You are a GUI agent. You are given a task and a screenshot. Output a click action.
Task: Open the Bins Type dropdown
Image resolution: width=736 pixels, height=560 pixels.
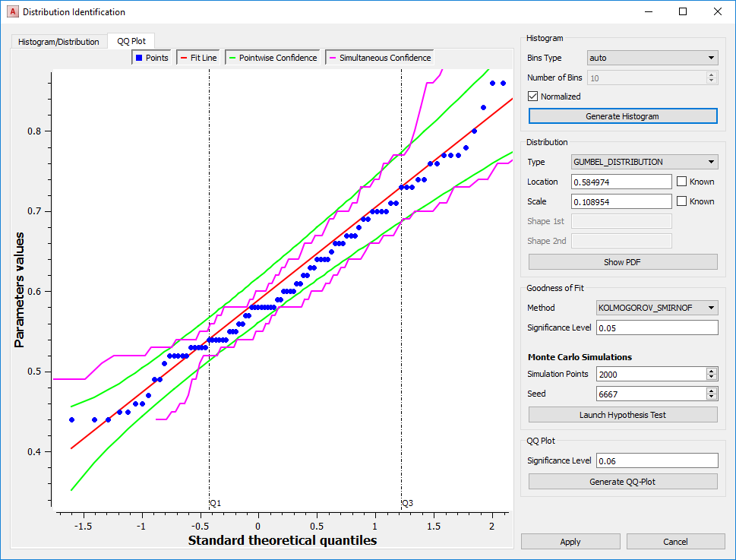click(x=652, y=57)
